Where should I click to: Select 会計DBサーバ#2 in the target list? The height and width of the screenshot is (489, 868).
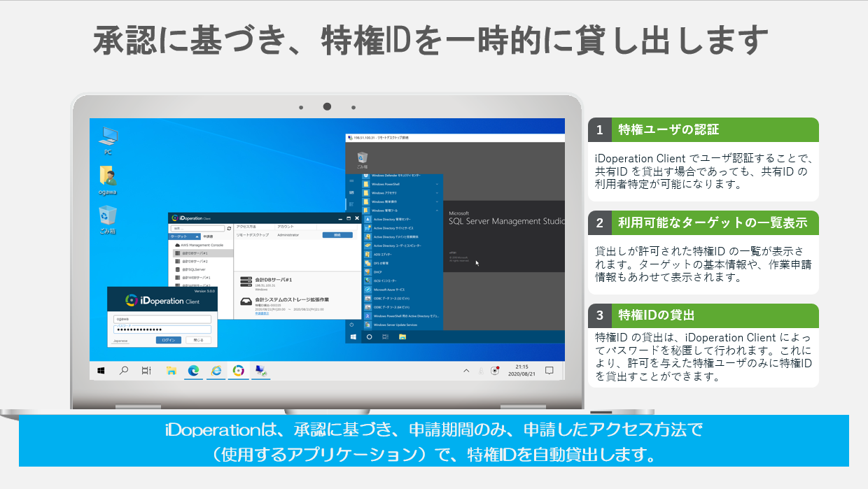point(195,261)
